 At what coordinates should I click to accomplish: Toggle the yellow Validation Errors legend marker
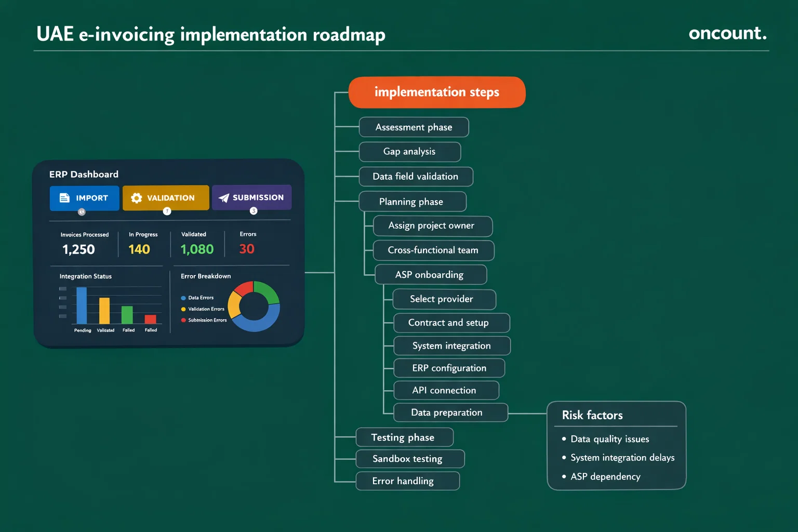(x=183, y=309)
